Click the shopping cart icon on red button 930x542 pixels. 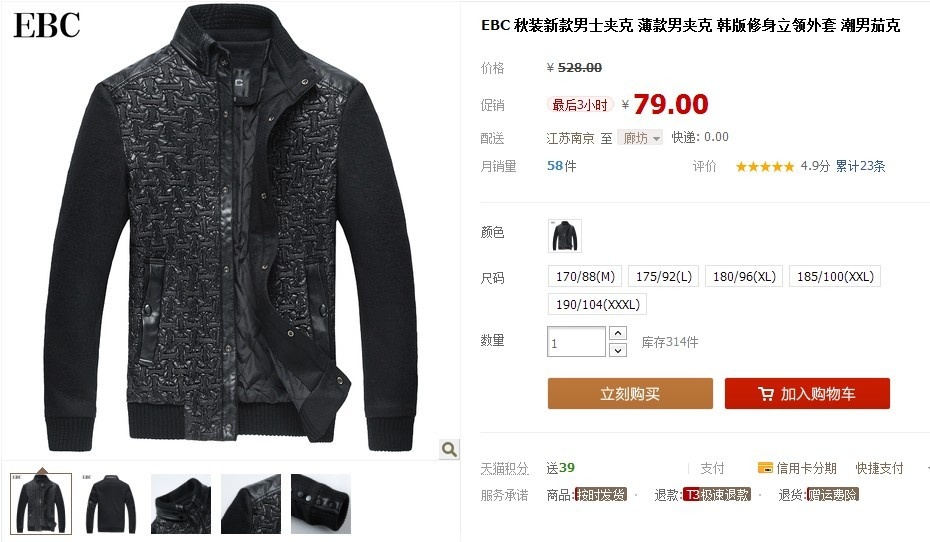pyautogui.click(x=766, y=394)
